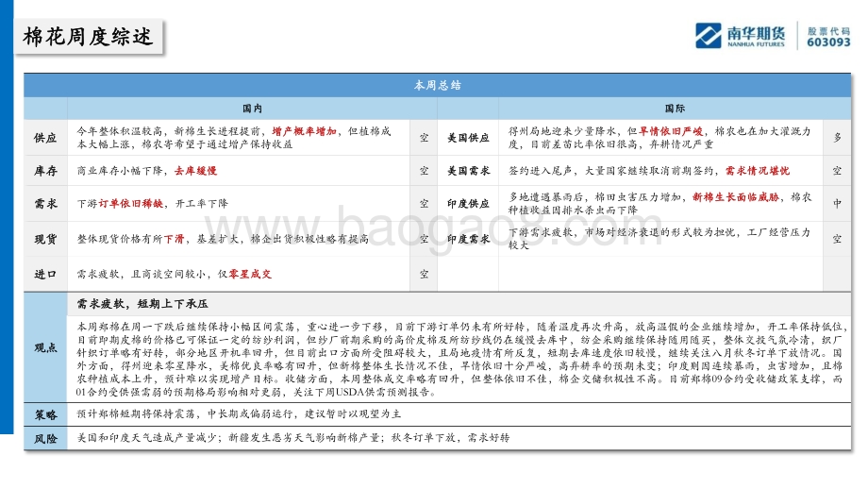868x489 pixels.
Task: Click text 商业库存小幅下降
Action: tap(120, 171)
